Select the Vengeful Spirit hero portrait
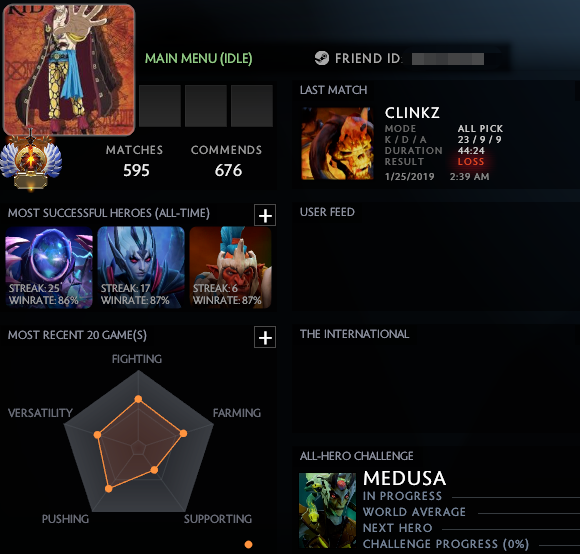 click(141, 267)
